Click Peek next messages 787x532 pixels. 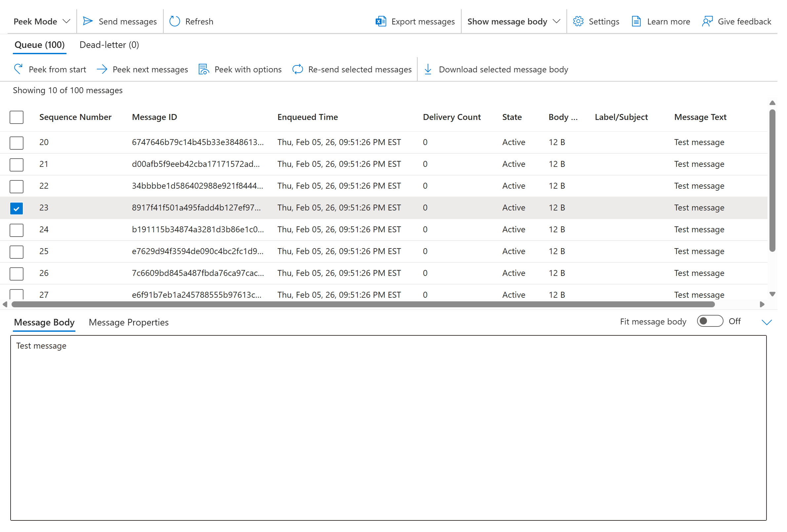click(x=142, y=69)
